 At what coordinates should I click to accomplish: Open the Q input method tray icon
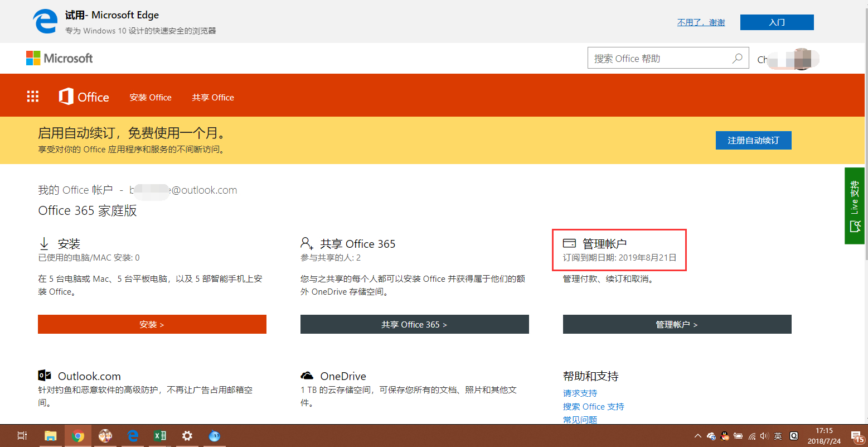point(794,436)
